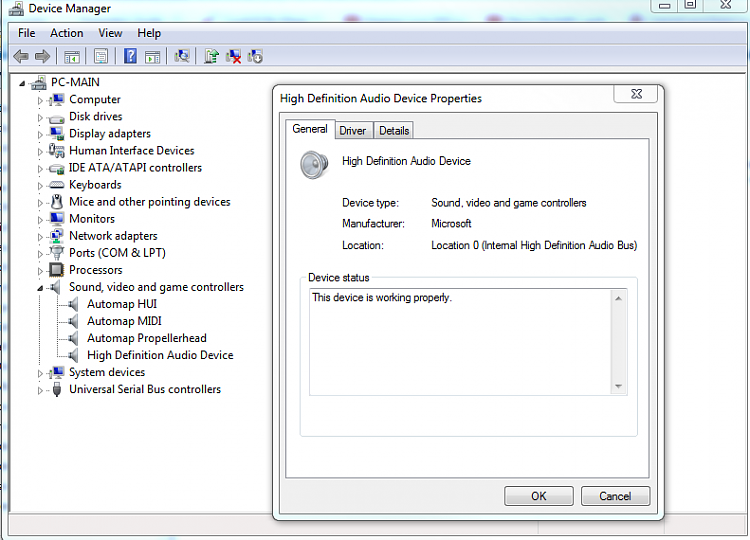This screenshot has height=540, width=750.
Task: Click the Device status scroll down arrow
Action: coord(618,386)
